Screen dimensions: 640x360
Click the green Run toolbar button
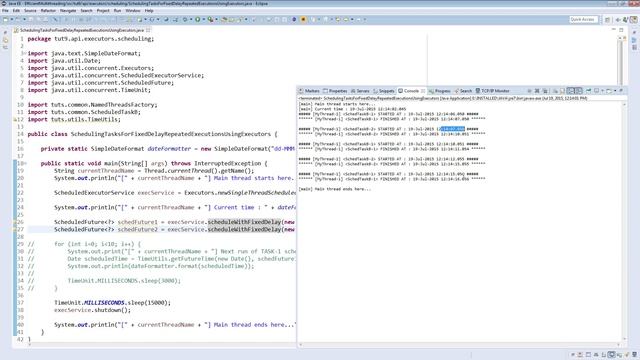(x=198, y=19)
